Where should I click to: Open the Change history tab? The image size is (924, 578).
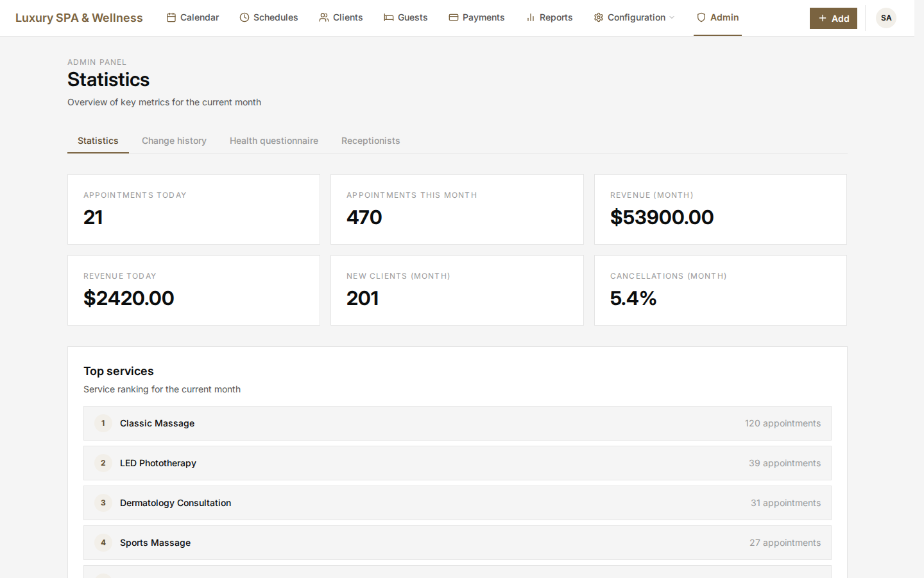[174, 141]
